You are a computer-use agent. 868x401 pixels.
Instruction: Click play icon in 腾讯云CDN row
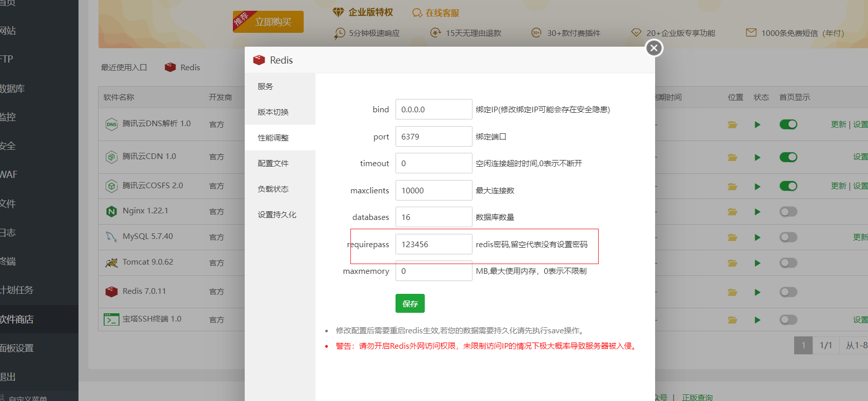(757, 157)
